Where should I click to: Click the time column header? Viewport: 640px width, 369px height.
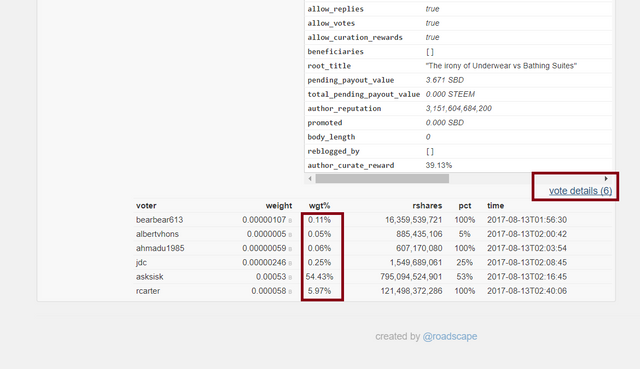[495, 206]
